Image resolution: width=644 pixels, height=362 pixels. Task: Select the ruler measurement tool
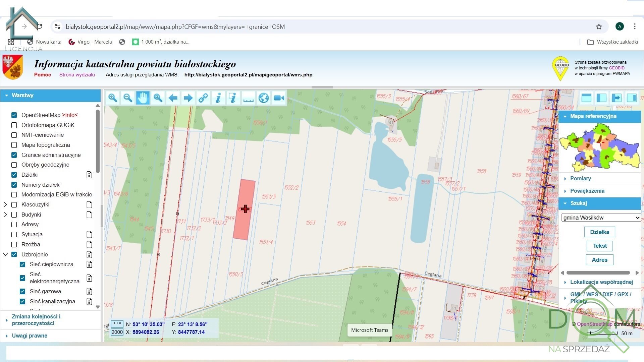click(x=248, y=98)
